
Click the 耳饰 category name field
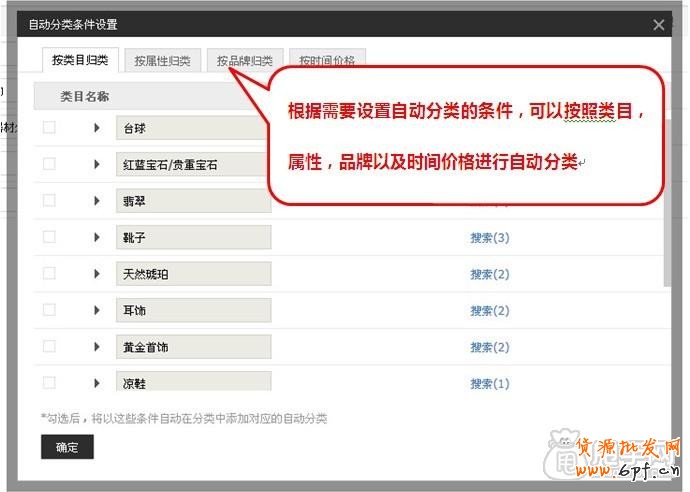coord(193,310)
